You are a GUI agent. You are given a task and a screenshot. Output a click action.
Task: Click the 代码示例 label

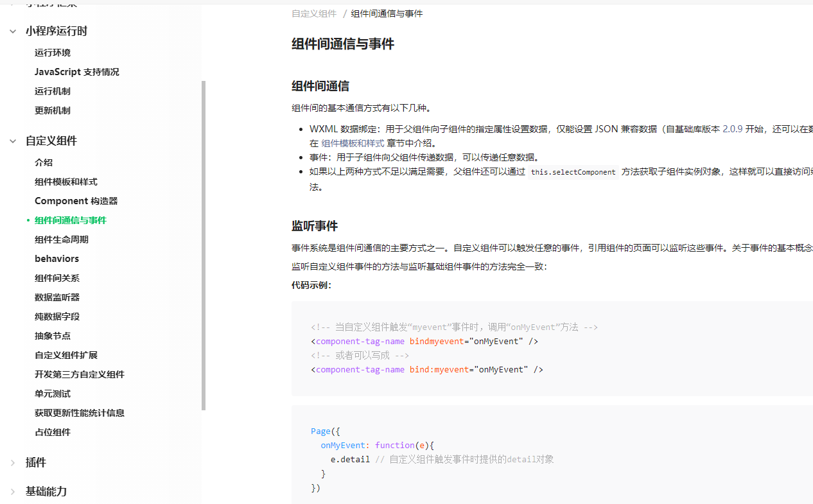[x=311, y=285]
